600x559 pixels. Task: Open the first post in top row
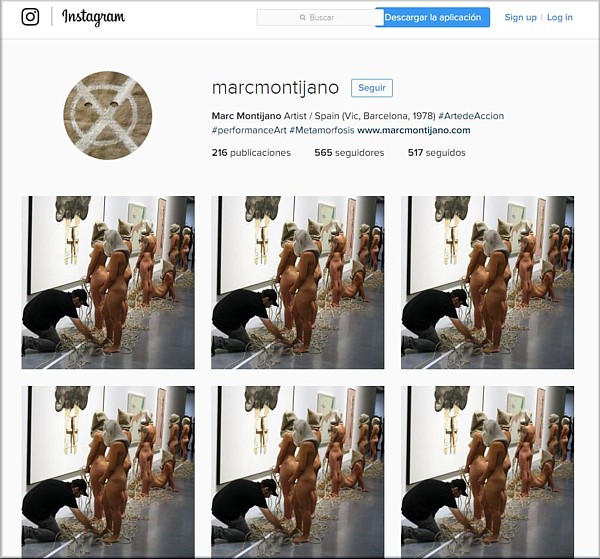pyautogui.click(x=108, y=282)
